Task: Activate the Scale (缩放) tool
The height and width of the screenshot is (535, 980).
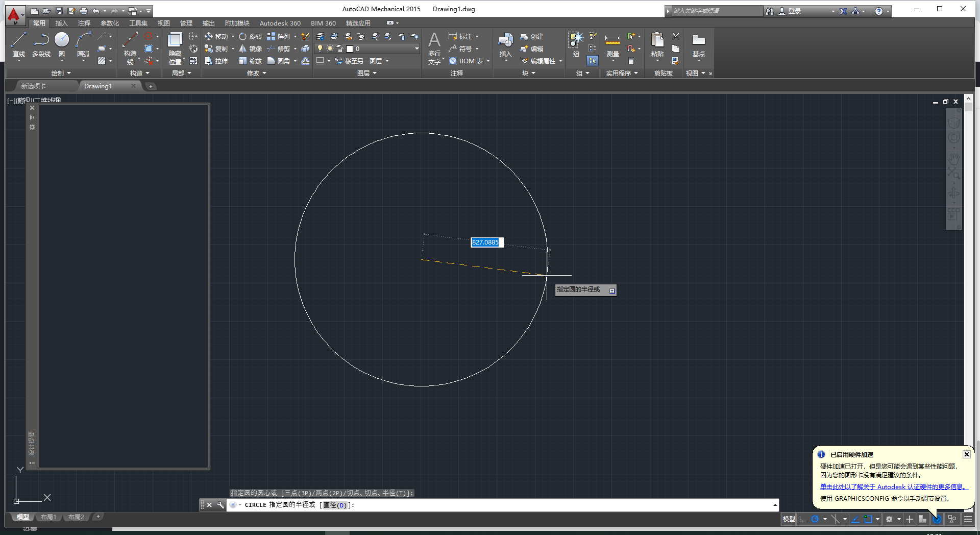Action: pyautogui.click(x=250, y=61)
